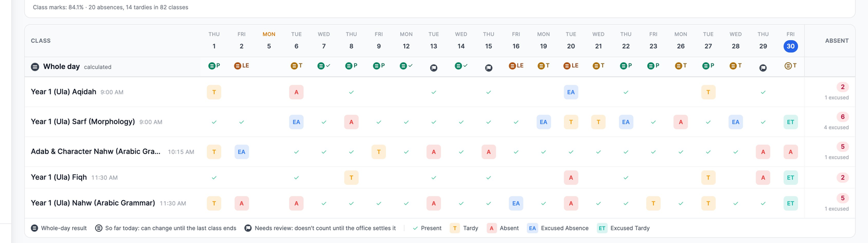This screenshot has width=868, height=243.
Task: Click Sarf tardy mark on Tue 20
Action: click(x=571, y=122)
